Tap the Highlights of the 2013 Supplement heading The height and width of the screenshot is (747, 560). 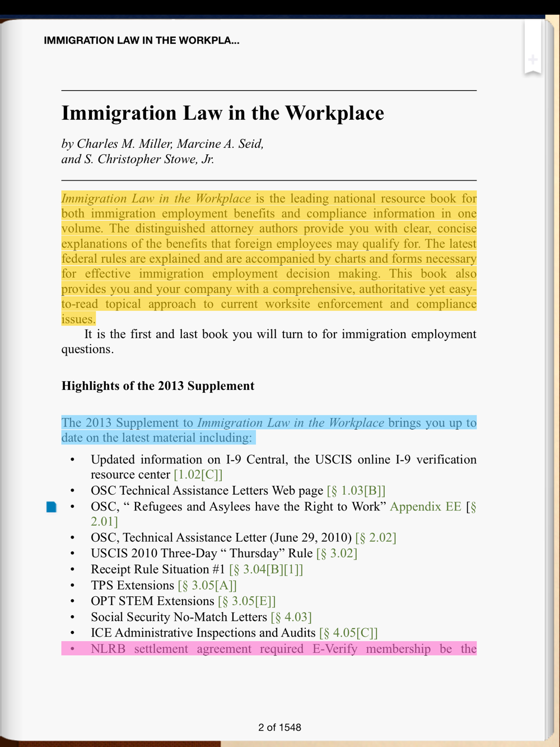pos(158,386)
